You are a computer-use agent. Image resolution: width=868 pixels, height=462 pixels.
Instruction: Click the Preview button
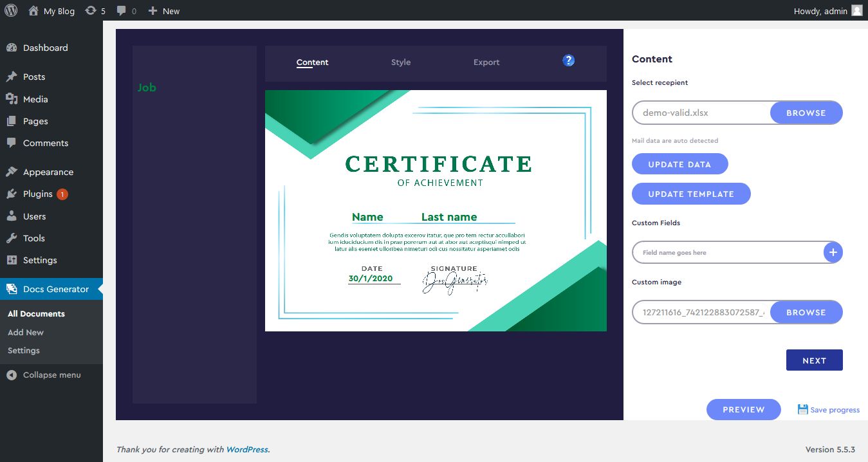pyautogui.click(x=743, y=409)
